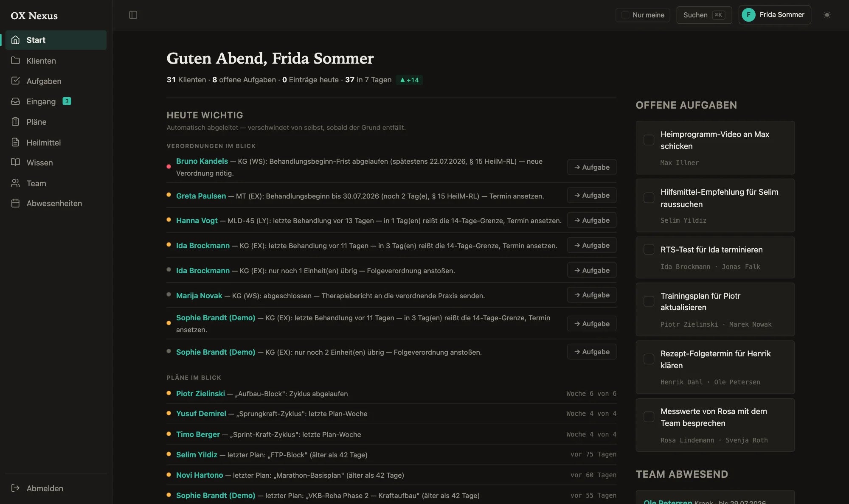Check off Heimprogramm-Video an Max schicken
Image resolution: width=849 pixels, height=504 pixels.
pyautogui.click(x=649, y=140)
